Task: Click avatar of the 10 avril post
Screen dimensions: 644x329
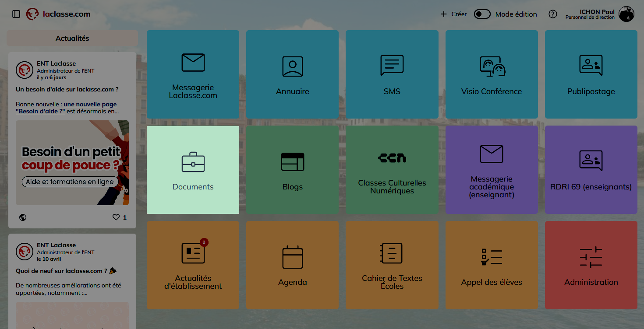Action: click(25, 252)
